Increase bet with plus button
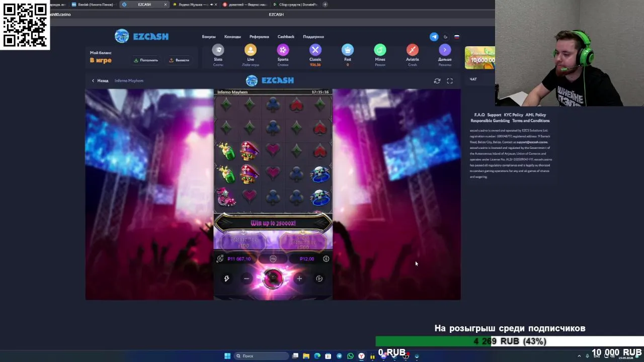The height and width of the screenshot is (362, 644). click(x=299, y=279)
